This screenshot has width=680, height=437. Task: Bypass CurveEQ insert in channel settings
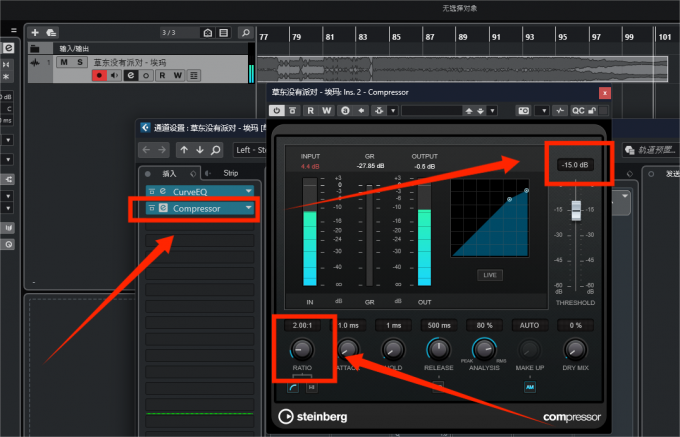coord(152,191)
